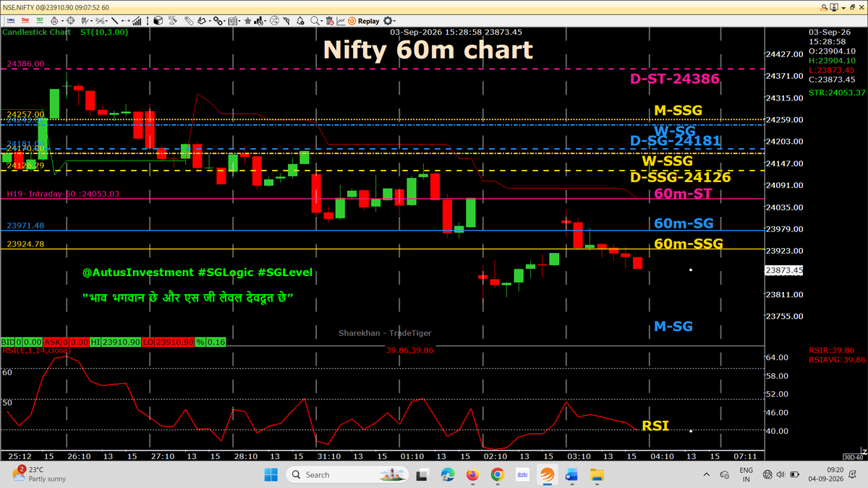Click the 'STR:24053.37' value
The height and width of the screenshot is (488, 868).
(x=837, y=93)
